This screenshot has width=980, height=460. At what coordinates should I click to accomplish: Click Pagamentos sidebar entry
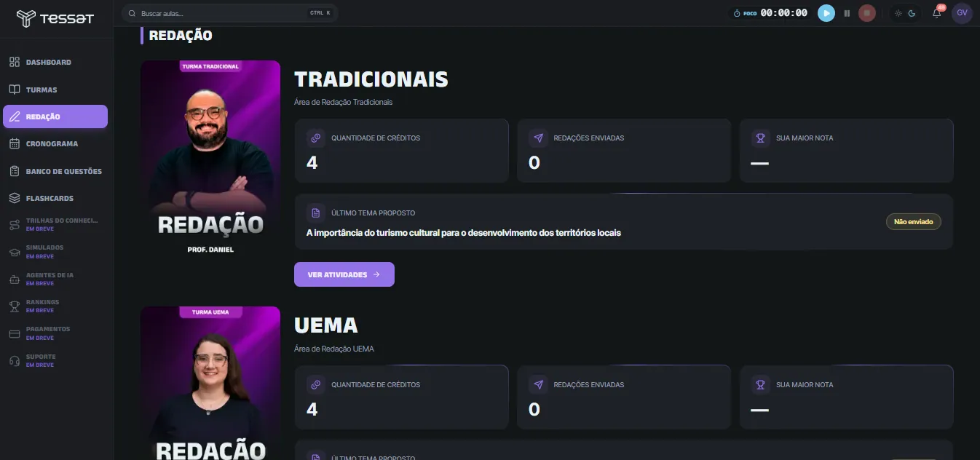[x=55, y=333]
